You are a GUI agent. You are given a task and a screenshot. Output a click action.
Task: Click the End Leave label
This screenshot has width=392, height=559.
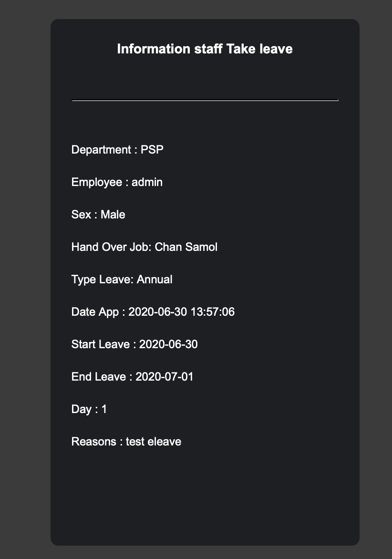coord(99,377)
